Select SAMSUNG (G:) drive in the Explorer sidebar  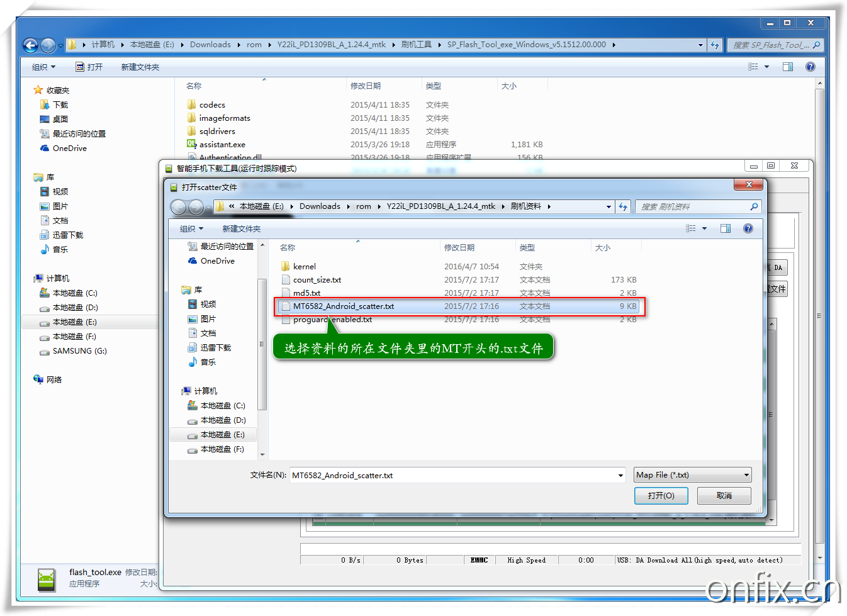click(79, 351)
